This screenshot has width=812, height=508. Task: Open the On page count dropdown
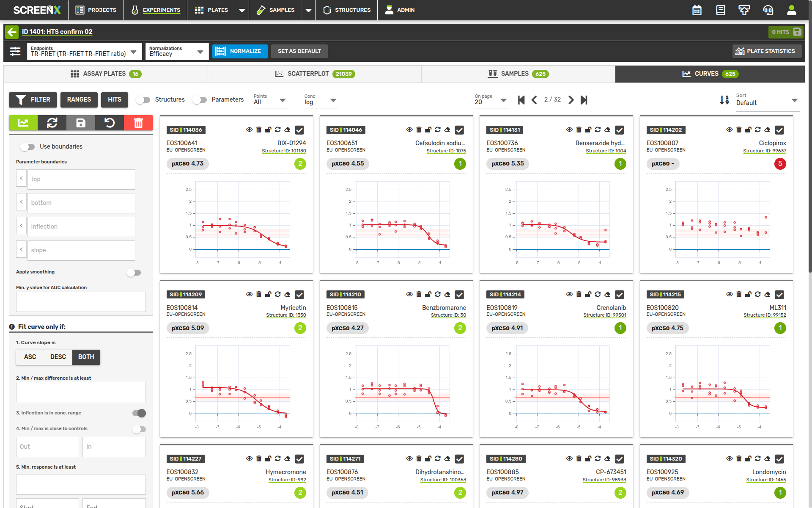(x=491, y=100)
